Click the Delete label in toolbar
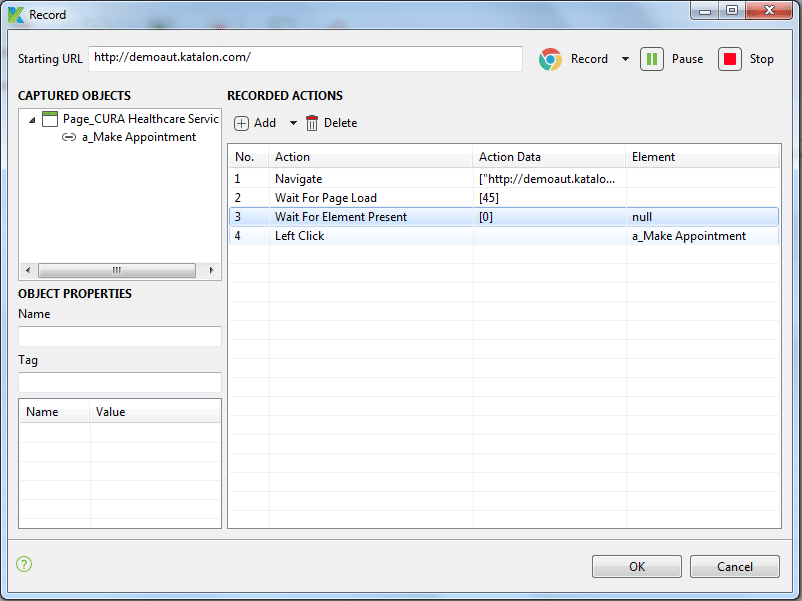Image resolution: width=802 pixels, height=601 pixels. (x=341, y=123)
